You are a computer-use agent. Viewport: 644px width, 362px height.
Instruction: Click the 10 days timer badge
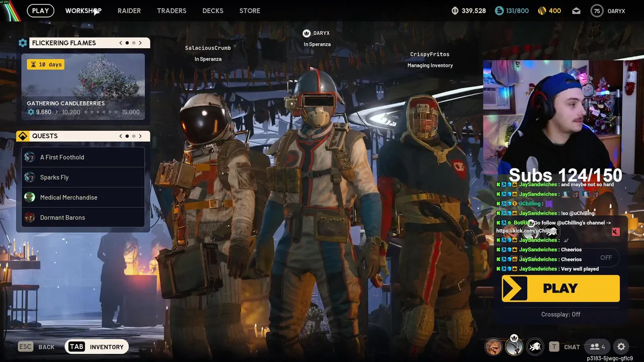tap(46, 64)
